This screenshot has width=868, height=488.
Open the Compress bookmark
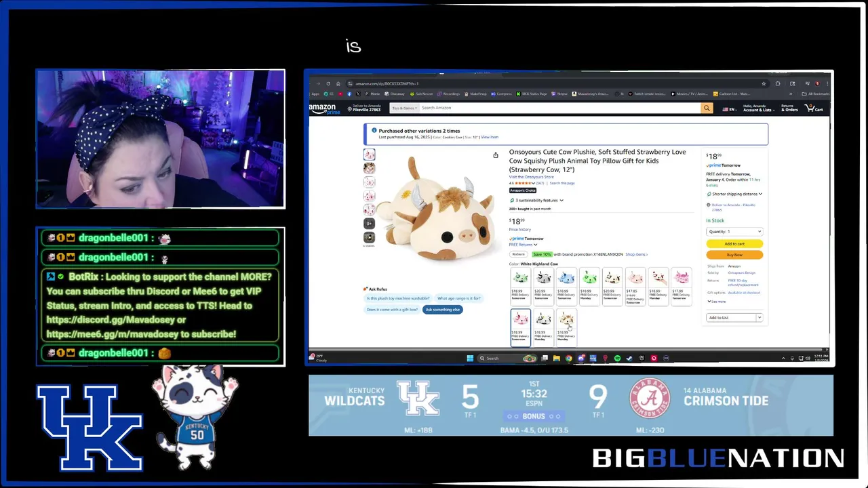(501, 94)
